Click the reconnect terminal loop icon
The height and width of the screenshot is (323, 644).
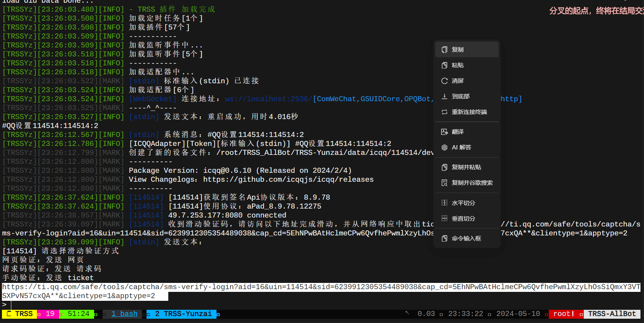(x=445, y=112)
